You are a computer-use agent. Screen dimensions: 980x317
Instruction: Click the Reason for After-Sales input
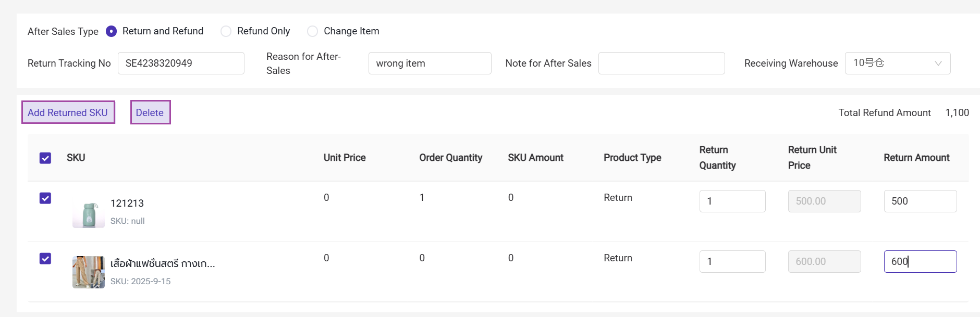point(430,63)
